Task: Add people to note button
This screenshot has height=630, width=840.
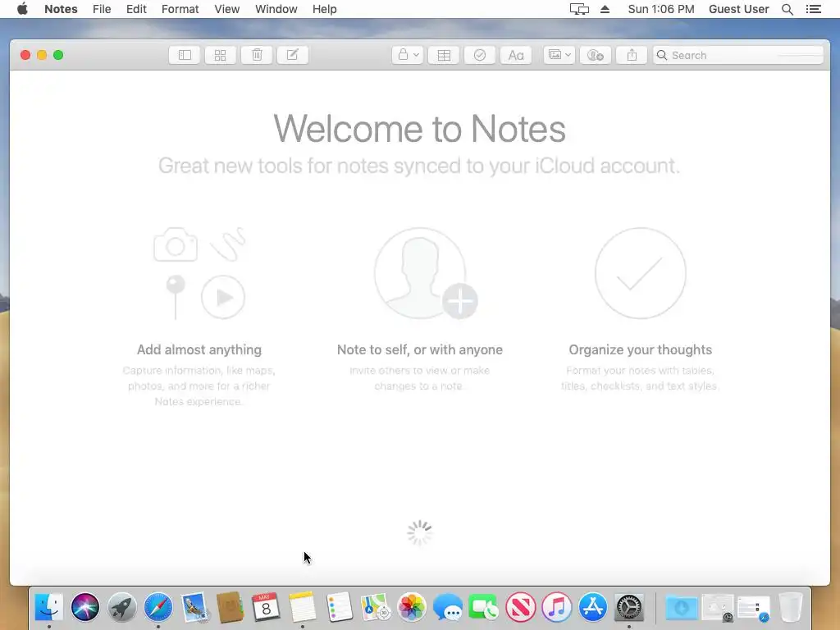Action: click(x=596, y=55)
